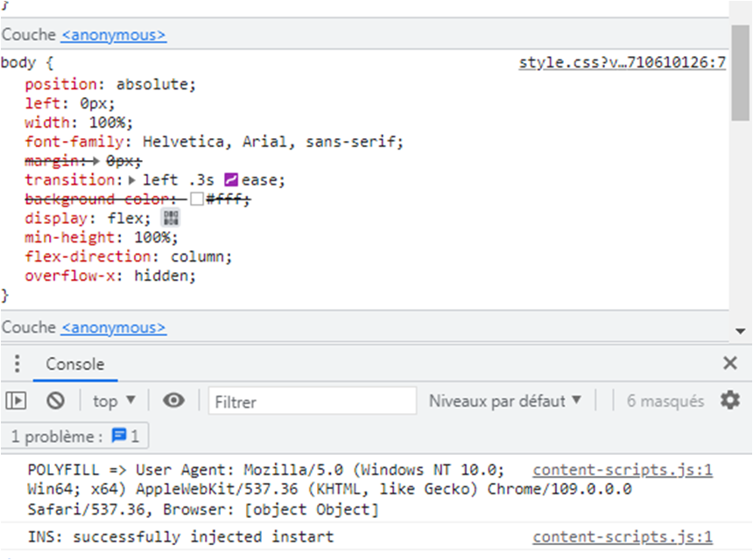Open the console sidebar panel icon
753x560 pixels.
tap(16, 401)
